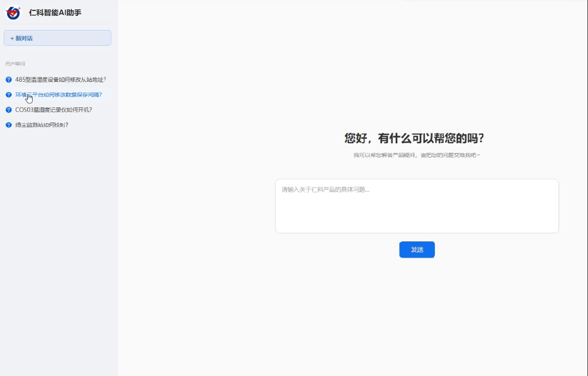This screenshot has height=376, width=588.
Task: Click question icon beside 环境云平台 question
Action: 9,95
